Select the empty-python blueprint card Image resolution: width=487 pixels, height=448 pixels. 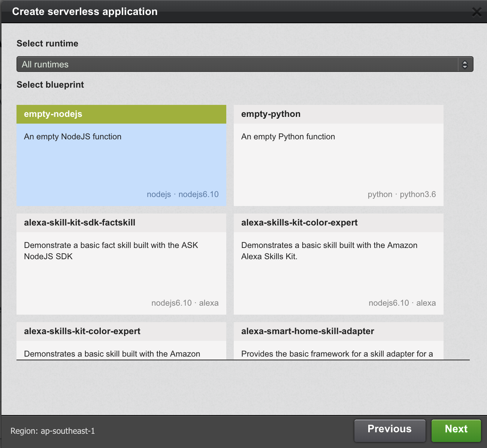pyautogui.click(x=339, y=155)
